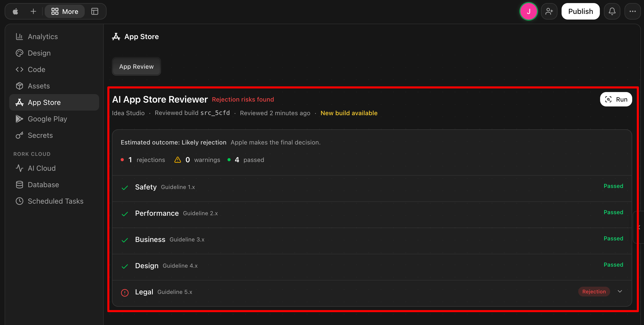Click the App Store page header icon
The width and height of the screenshot is (644, 325).
(x=116, y=37)
